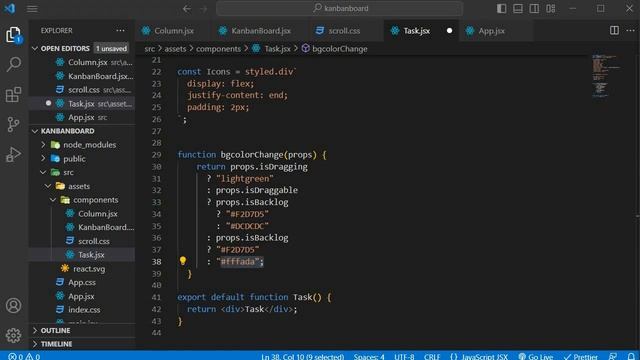Select scroll.css in Open Editors list

(x=83, y=89)
